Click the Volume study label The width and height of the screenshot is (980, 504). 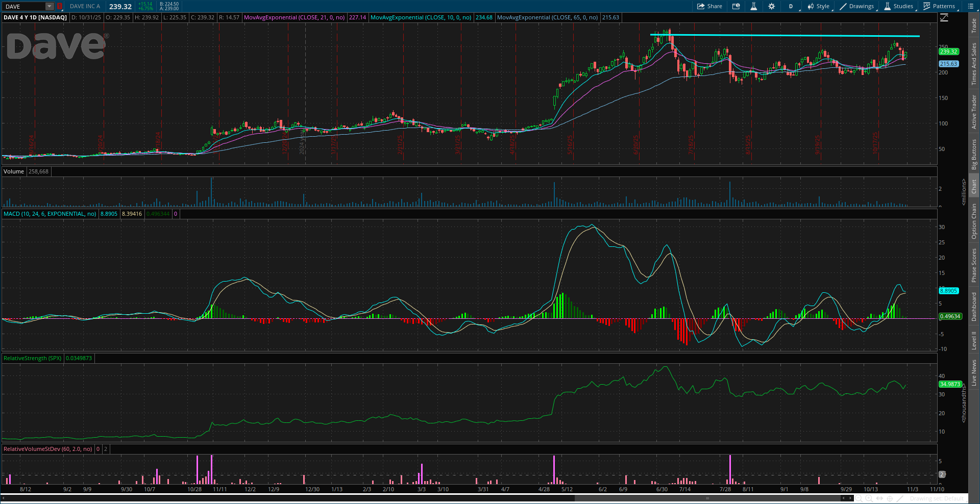click(14, 171)
